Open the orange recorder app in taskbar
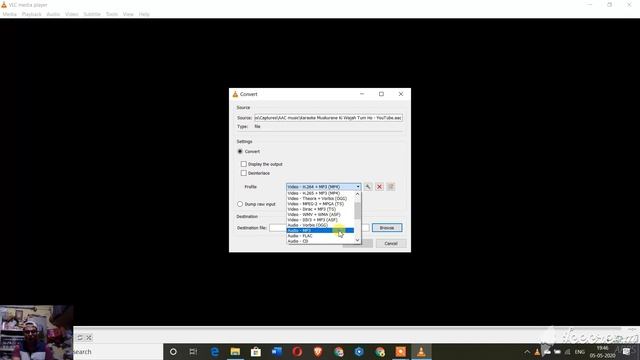 pos(400,351)
